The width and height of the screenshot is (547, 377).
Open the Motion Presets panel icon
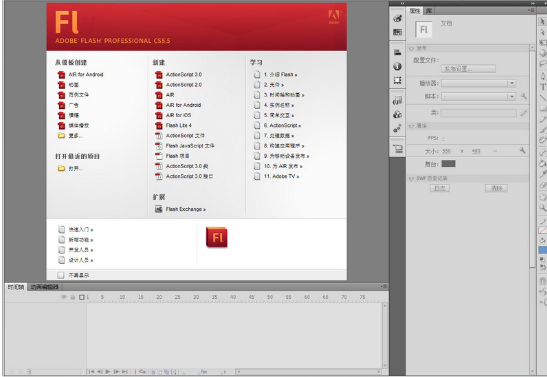click(397, 128)
